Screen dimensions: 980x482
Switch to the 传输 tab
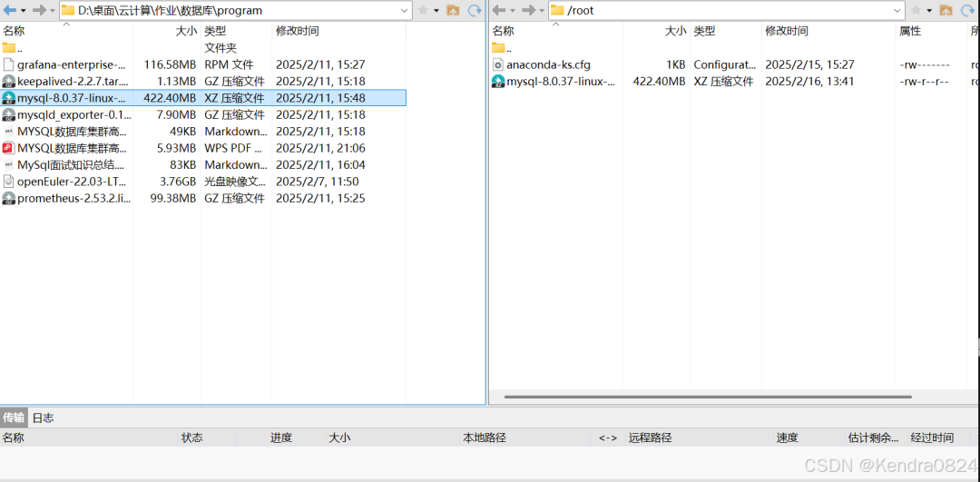coord(14,418)
